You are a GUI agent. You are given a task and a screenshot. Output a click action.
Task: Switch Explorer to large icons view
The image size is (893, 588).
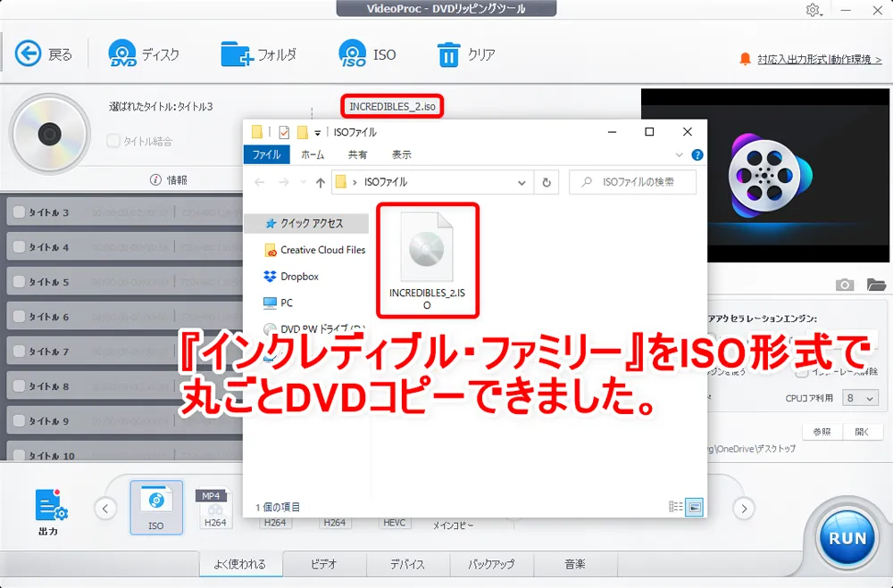pos(694,507)
